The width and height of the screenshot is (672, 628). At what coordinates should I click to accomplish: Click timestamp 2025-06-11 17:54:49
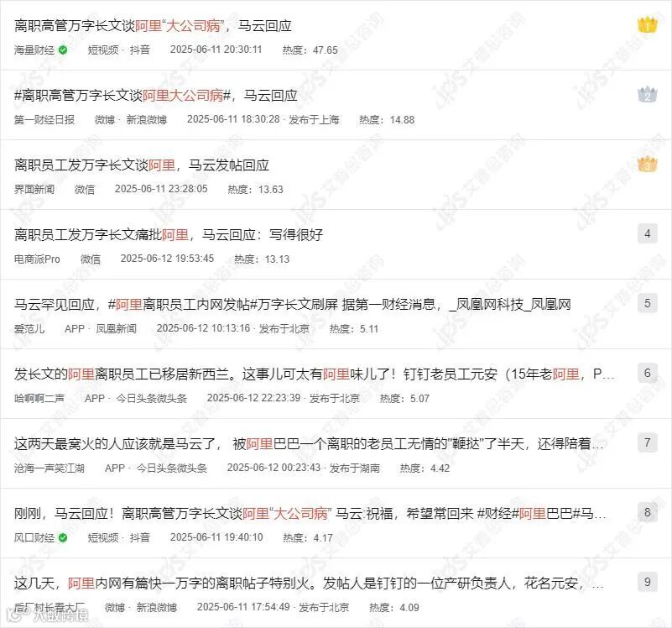tap(243, 606)
